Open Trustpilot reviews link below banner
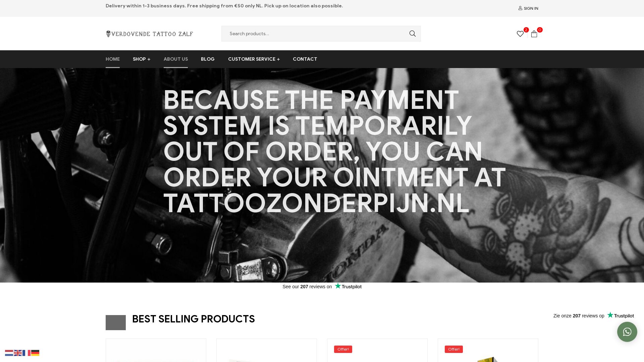 click(x=322, y=287)
